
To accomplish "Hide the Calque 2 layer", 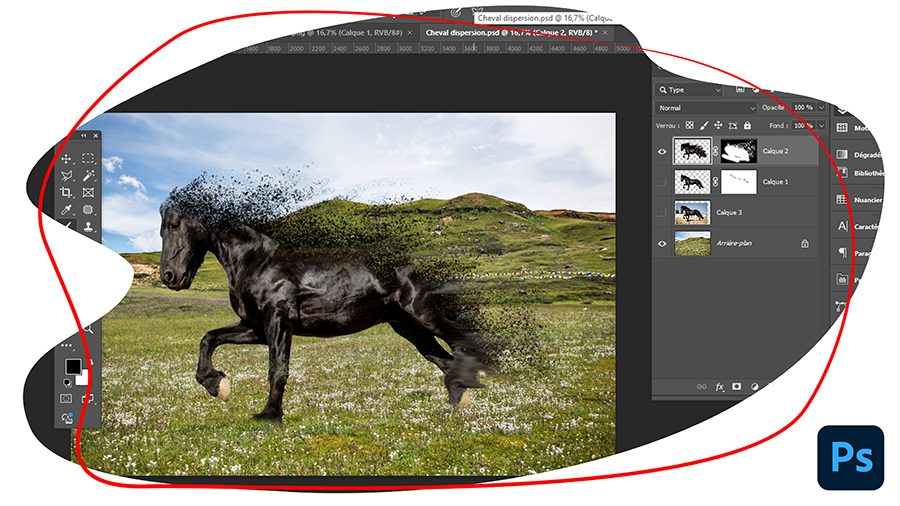I will [x=661, y=151].
